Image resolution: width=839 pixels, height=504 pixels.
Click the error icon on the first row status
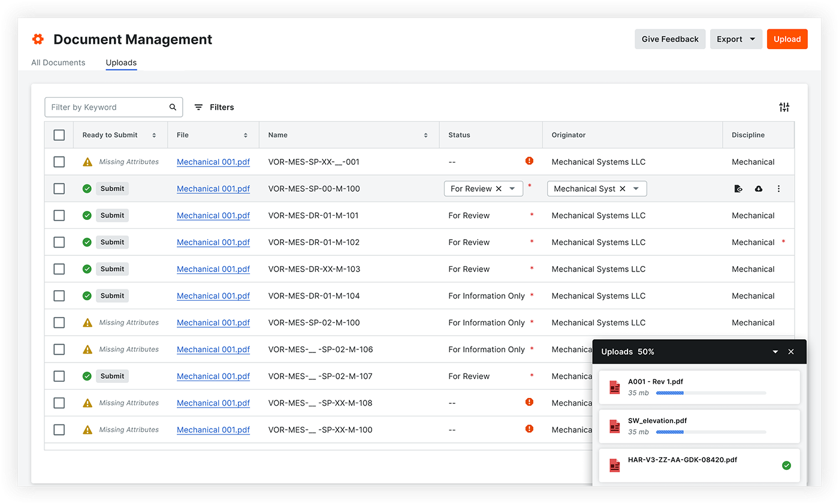pos(529,161)
